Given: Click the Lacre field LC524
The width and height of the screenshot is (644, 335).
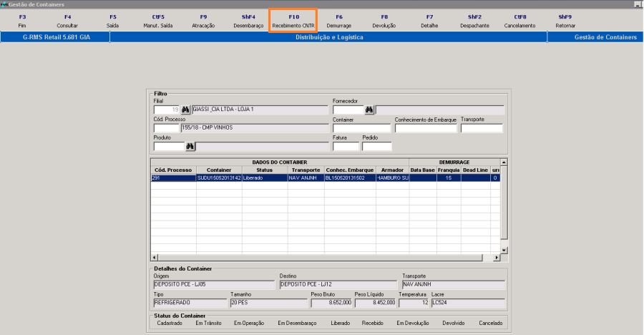Looking at the screenshot, I should point(468,303).
